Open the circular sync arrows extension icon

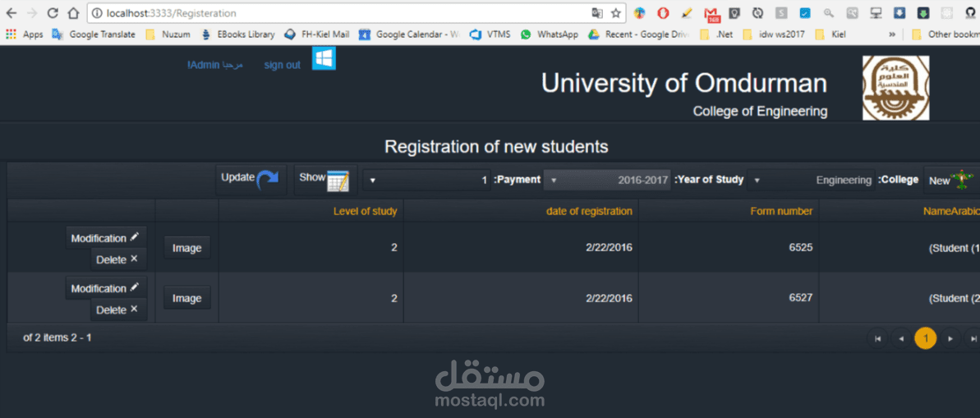click(758, 12)
